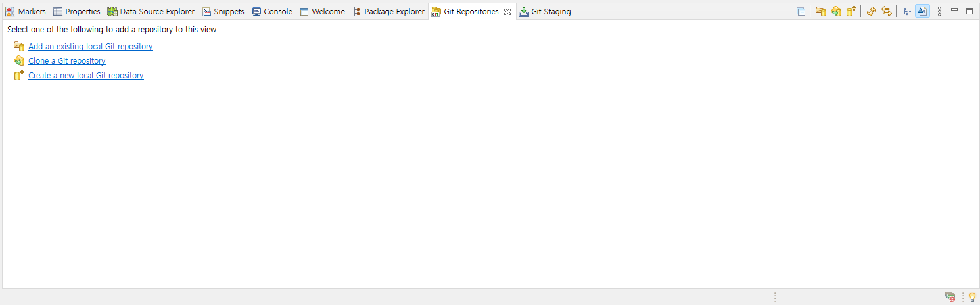This screenshot has width=980, height=305.
Task: Click the Create new Git repository toolbar icon
Action: tap(852, 11)
